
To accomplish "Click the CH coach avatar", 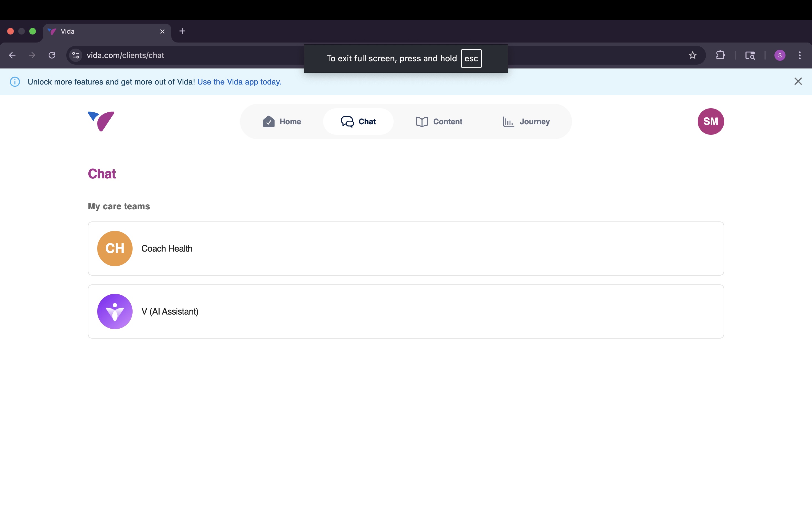I will click(x=115, y=248).
